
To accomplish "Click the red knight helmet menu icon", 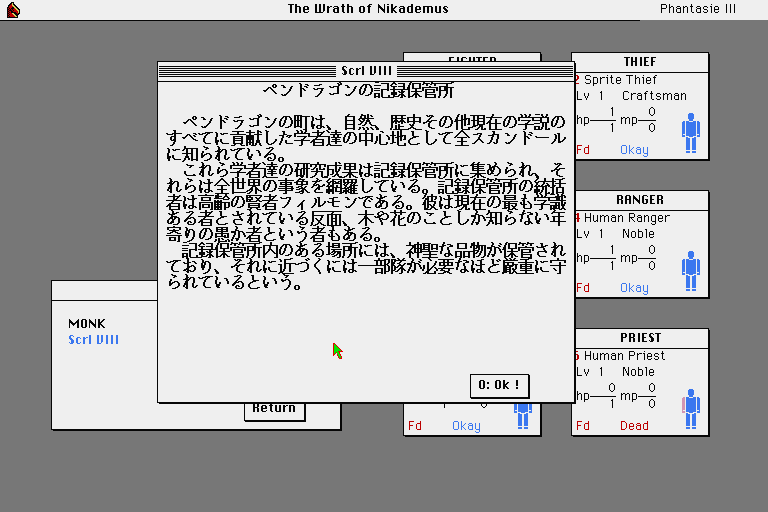I will pyautogui.click(x=13, y=10).
